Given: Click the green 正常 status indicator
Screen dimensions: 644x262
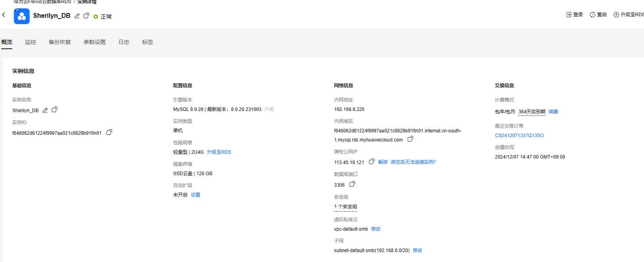Looking at the screenshot, I should coord(103,17).
